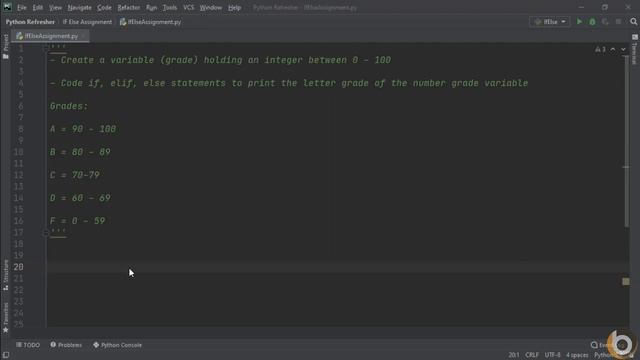640x360 pixels.
Task: Open the VCS menu
Action: pyautogui.click(x=189, y=8)
